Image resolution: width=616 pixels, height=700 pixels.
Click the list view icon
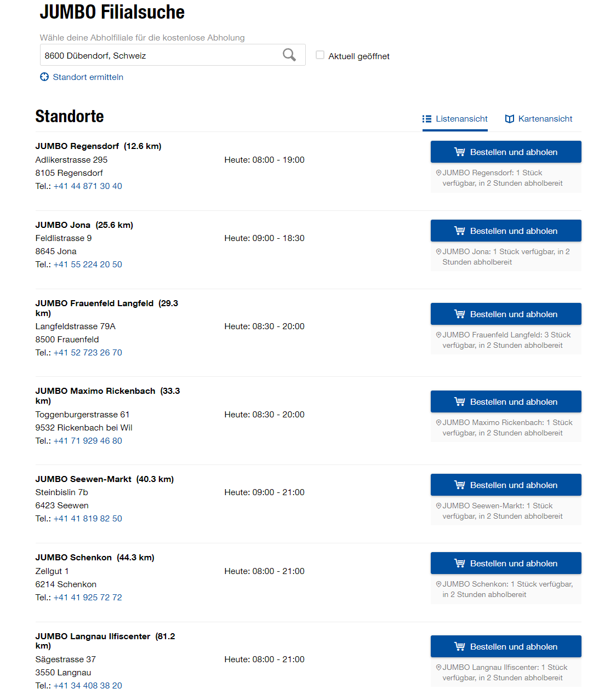[427, 119]
